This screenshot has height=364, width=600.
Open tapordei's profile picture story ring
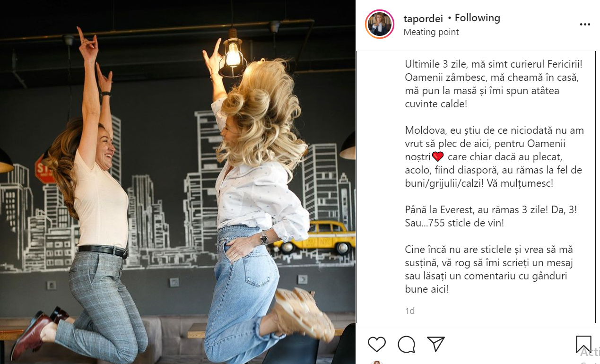pos(380,24)
